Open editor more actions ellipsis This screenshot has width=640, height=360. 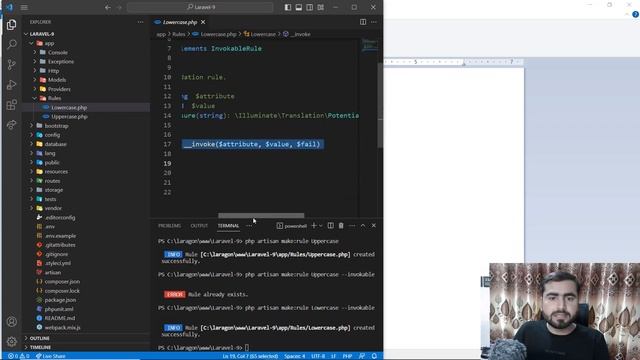coord(374,22)
